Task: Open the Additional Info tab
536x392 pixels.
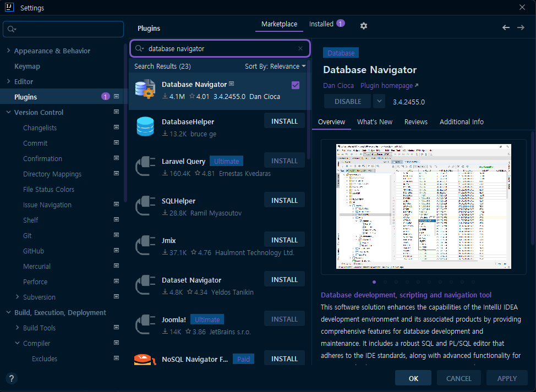Action: pyautogui.click(x=462, y=122)
